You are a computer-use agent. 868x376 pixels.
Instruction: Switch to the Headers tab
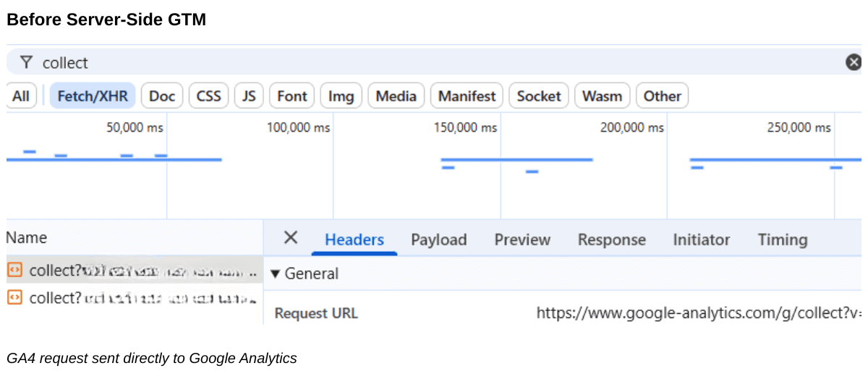tap(354, 240)
